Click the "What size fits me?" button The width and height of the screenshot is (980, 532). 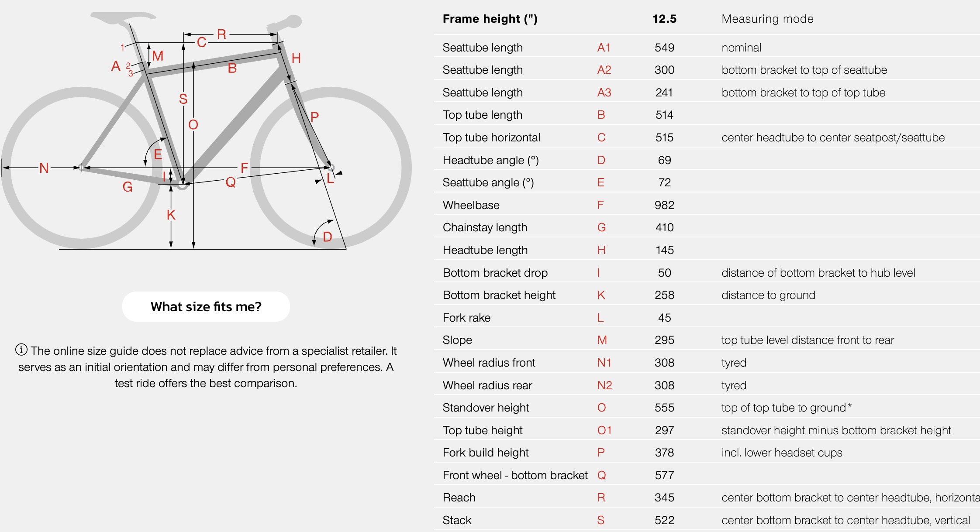click(x=206, y=307)
